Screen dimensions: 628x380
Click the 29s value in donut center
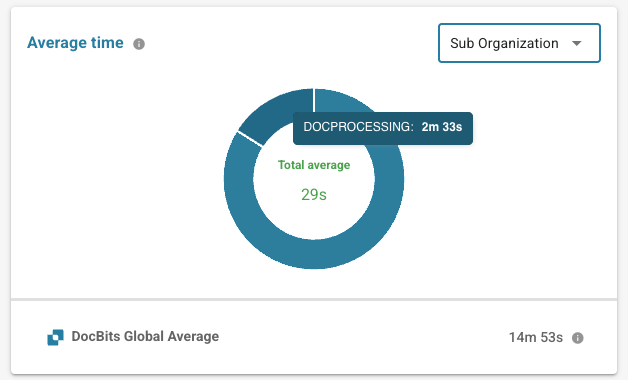click(x=314, y=195)
